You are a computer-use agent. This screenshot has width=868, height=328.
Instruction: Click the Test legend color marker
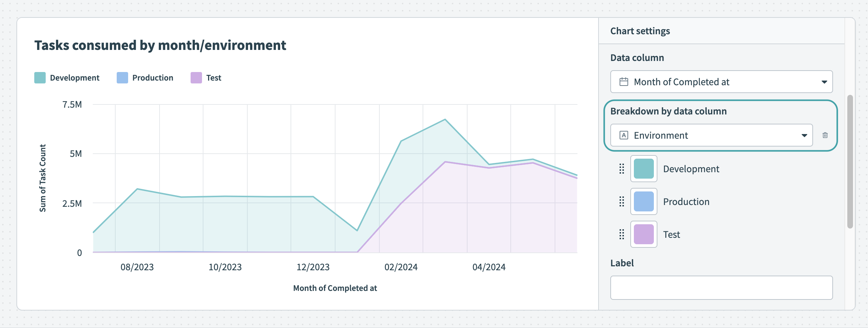(196, 77)
